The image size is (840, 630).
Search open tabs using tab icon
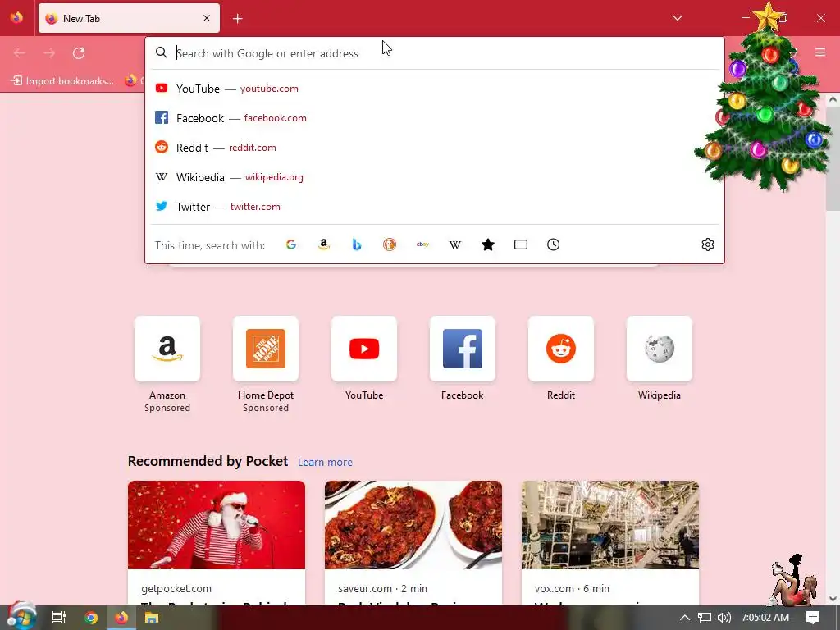(521, 244)
